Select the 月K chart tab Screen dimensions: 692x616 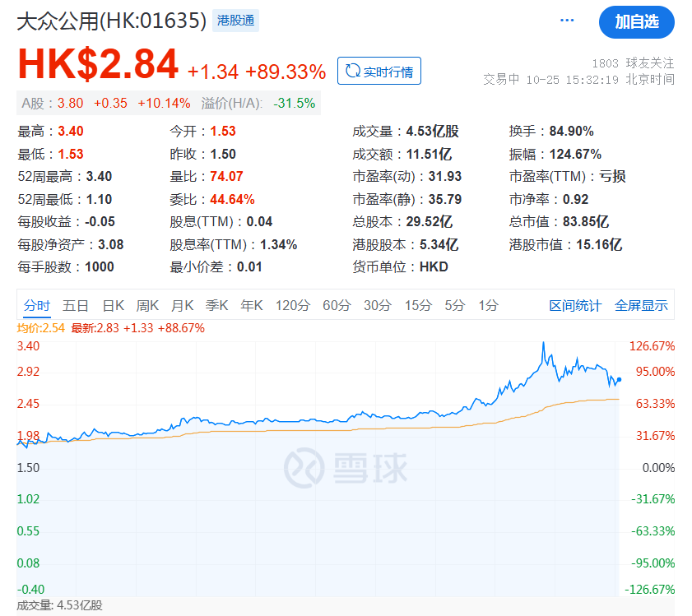(182, 305)
